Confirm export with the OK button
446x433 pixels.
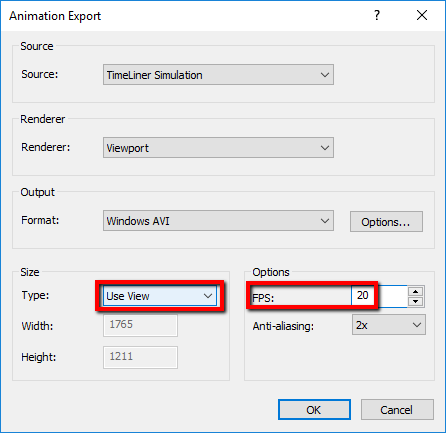click(314, 409)
